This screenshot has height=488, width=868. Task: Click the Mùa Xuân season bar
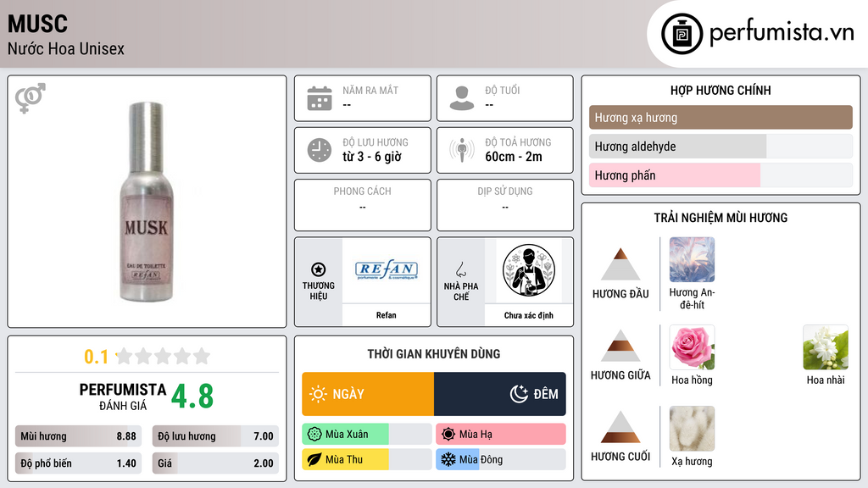click(366, 435)
